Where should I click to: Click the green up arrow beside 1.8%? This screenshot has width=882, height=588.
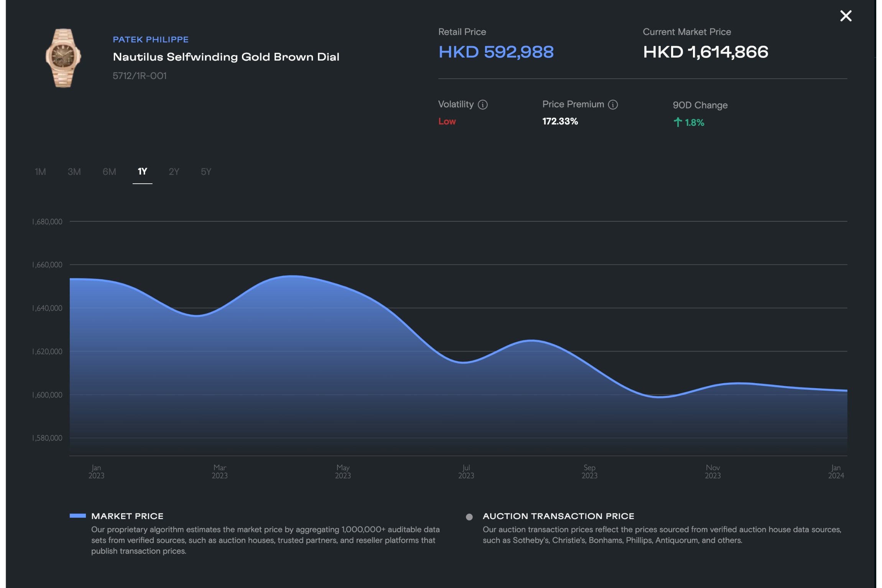[678, 122]
